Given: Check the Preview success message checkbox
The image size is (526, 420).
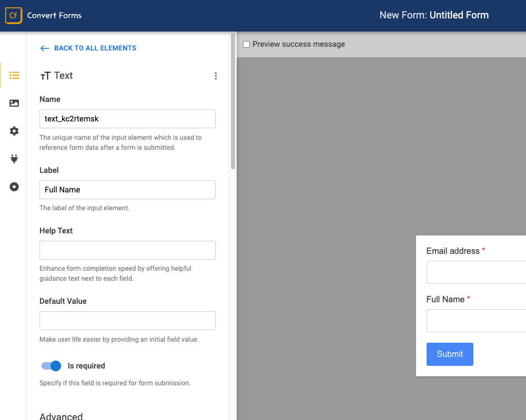Looking at the screenshot, I should (x=246, y=45).
